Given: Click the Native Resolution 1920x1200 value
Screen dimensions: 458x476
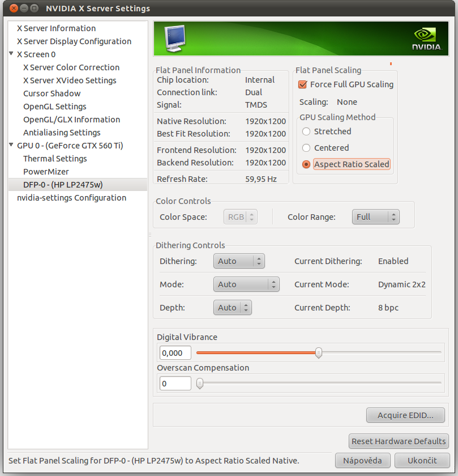Looking at the screenshot, I should 266,121.
